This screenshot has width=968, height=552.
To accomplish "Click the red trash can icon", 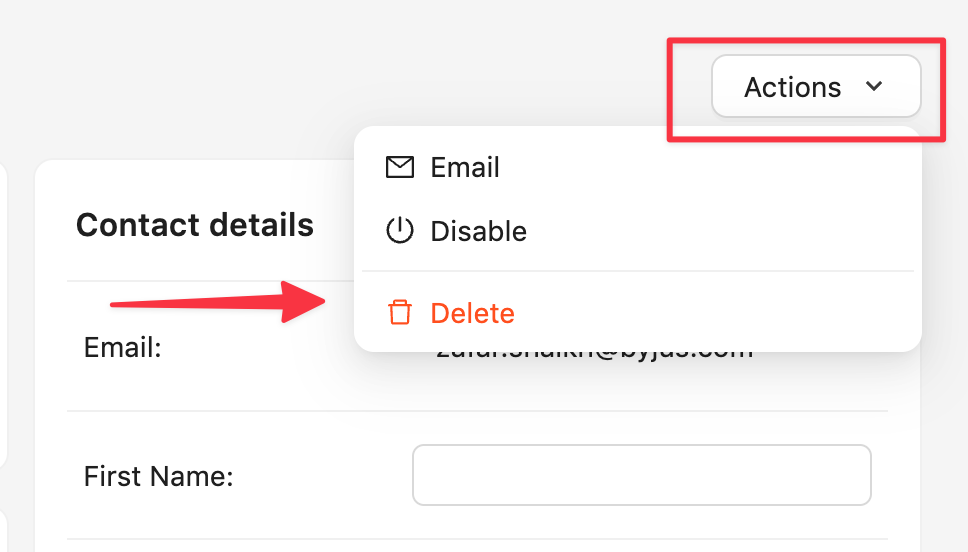I will click(x=399, y=313).
